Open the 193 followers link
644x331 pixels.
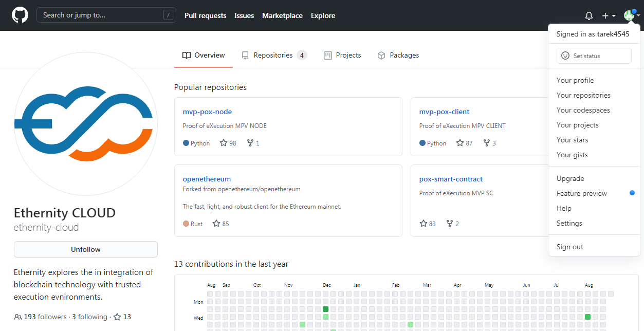(45, 317)
